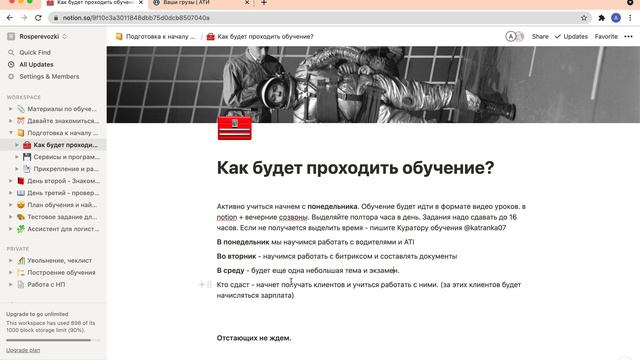The width and height of the screenshot is (640, 360).
Task: Expand the 'День второй - Знаком...' toggle
Action: pyautogui.click(x=11, y=181)
